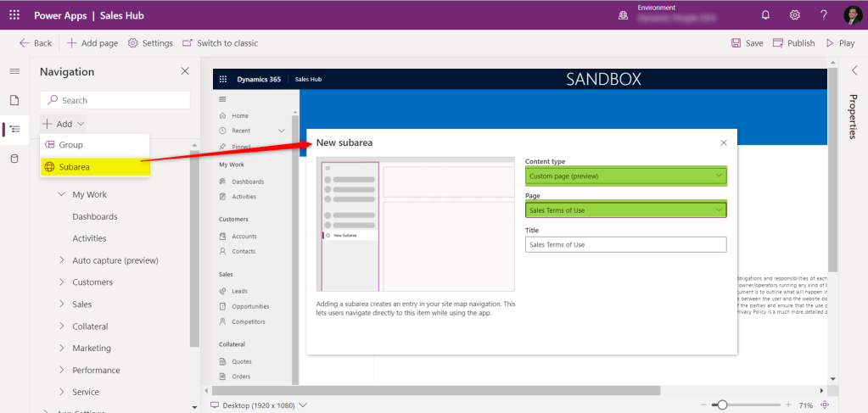Open the Data icon in left rail
This screenshot has height=413, width=868.
point(14,159)
